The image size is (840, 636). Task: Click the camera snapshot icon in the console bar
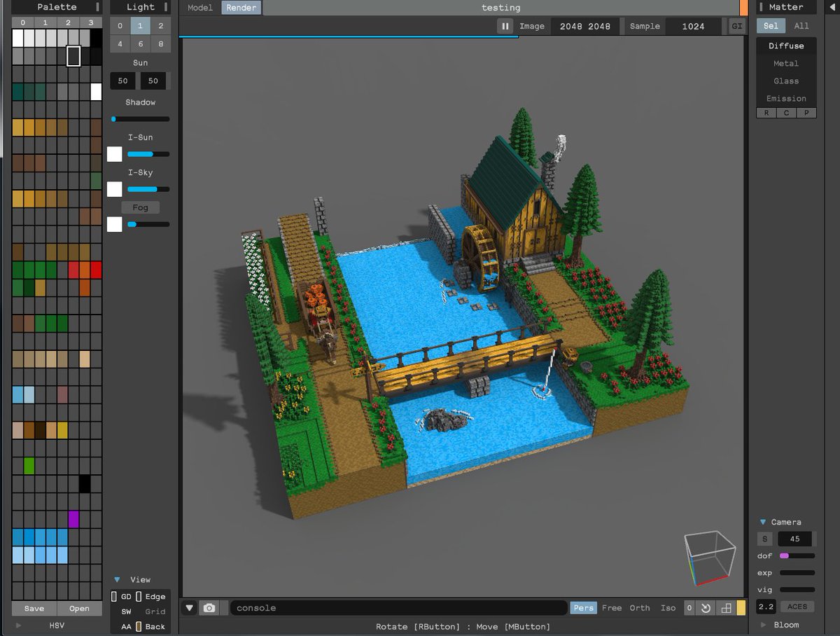pyautogui.click(x=209, y=608)
